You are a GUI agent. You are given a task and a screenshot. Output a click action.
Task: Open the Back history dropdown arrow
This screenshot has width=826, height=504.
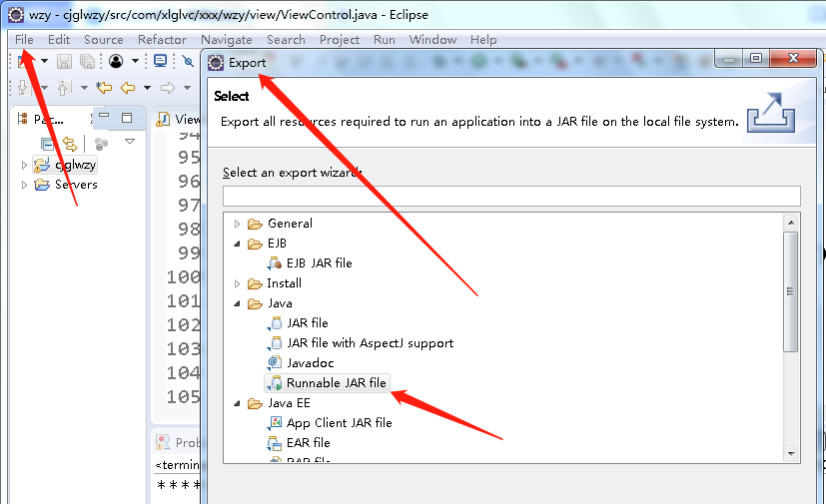[x=148, y=88]
